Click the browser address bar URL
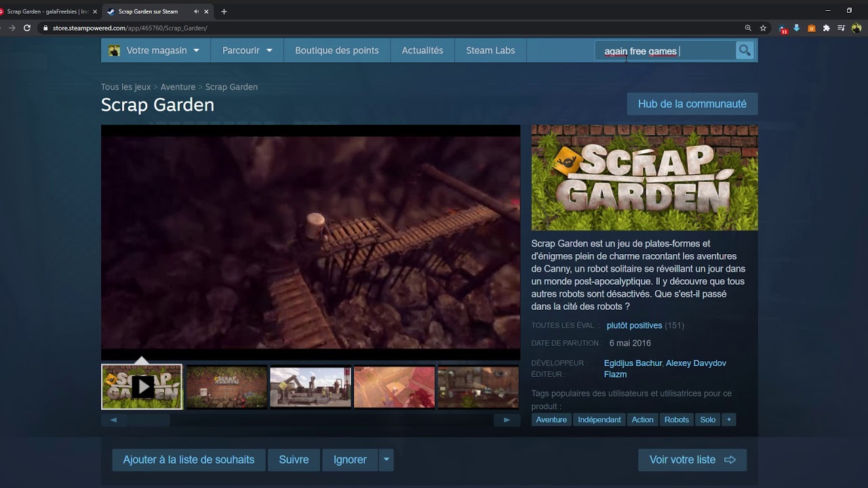The image size is (868, 488). [x=130, y=28]
